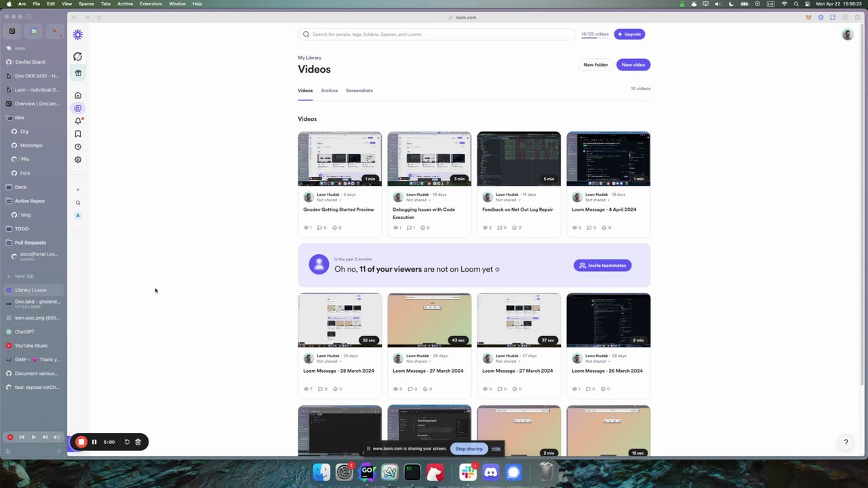Click the 14/25 videos counter link
868x488 pixels.
(x=595, y=34)
